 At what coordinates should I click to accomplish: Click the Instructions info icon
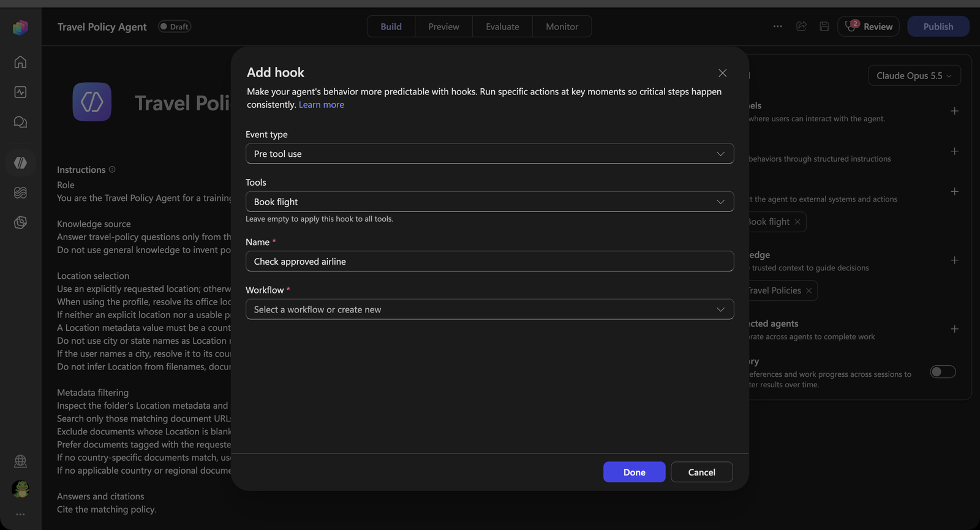112,170
